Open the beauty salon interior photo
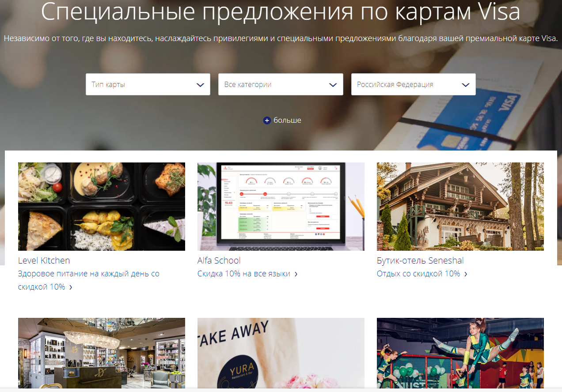This screenshot has height=392, width=562. click(x=102, y=353)
